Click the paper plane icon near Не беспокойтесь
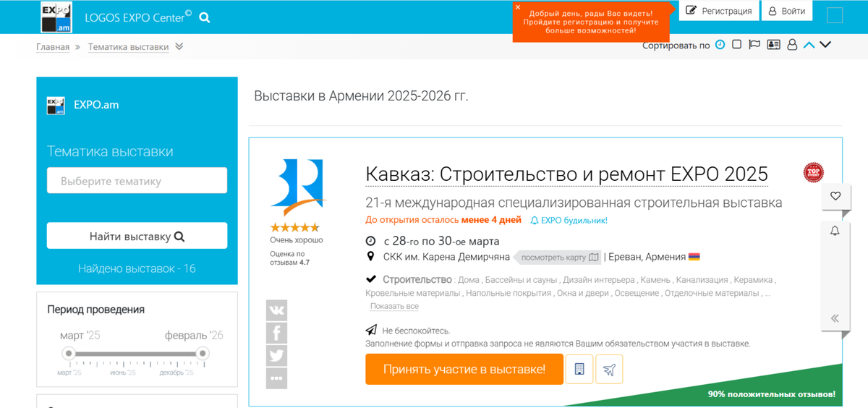 371,331
